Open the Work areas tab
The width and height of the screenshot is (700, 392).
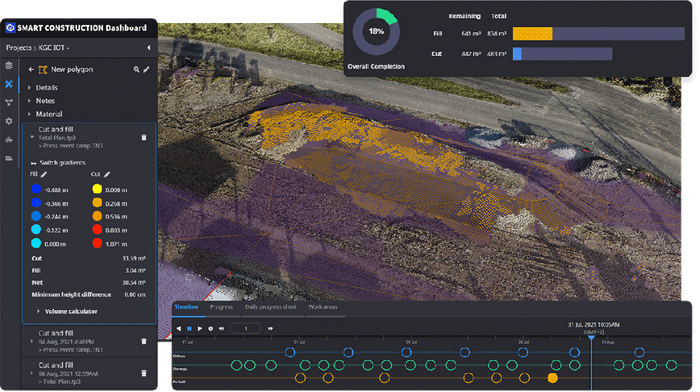(x=323, y=307)
